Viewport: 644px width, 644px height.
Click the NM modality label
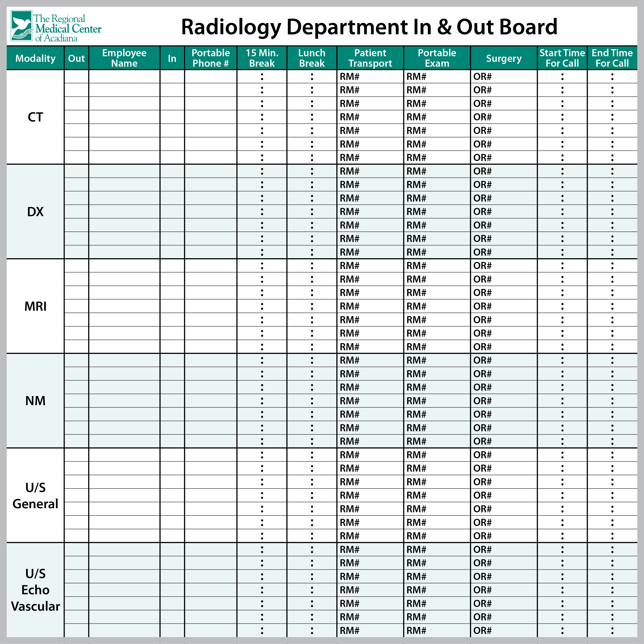click(x=35, y=401)
